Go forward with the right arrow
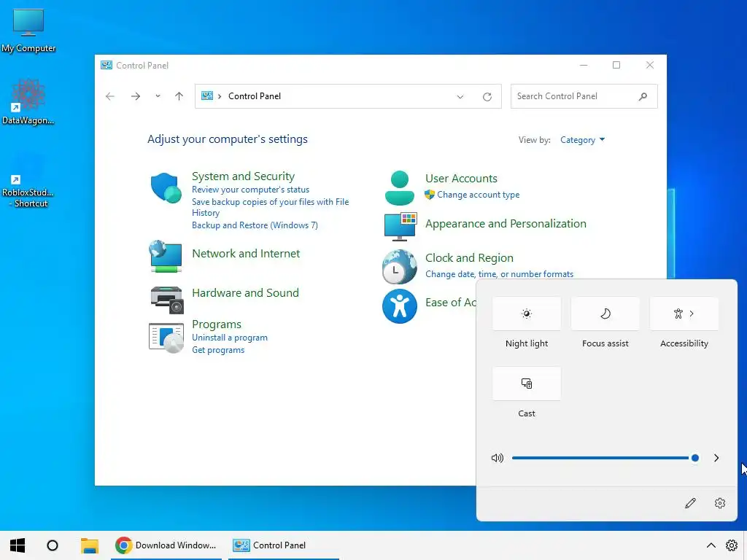The image size is (747, 560). [136, 96]
